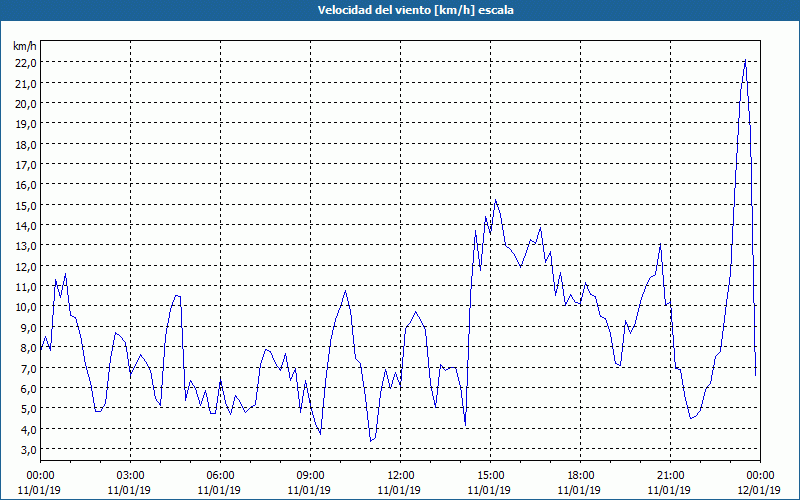Click the 22 km/h wind speed peak
This screenshot has height=500, width=800.
click(x=745, y=60)
